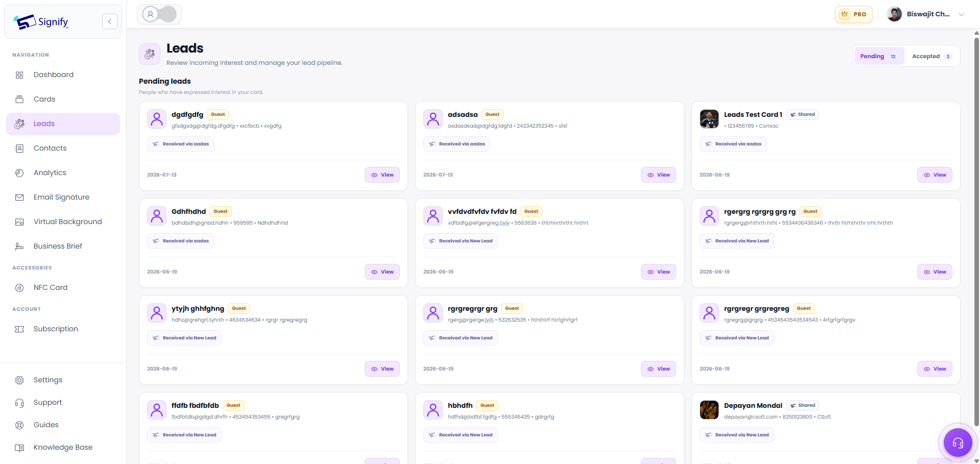Click the Analytics pie chart icon
980x464 pixels.
(x=19, y=173)
